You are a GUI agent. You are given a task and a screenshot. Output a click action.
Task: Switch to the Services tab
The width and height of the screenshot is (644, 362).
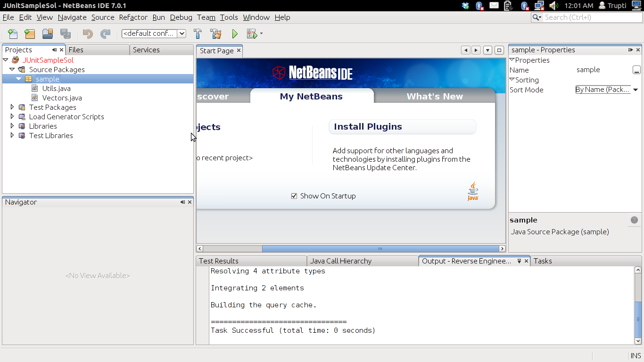click(146, 49)
